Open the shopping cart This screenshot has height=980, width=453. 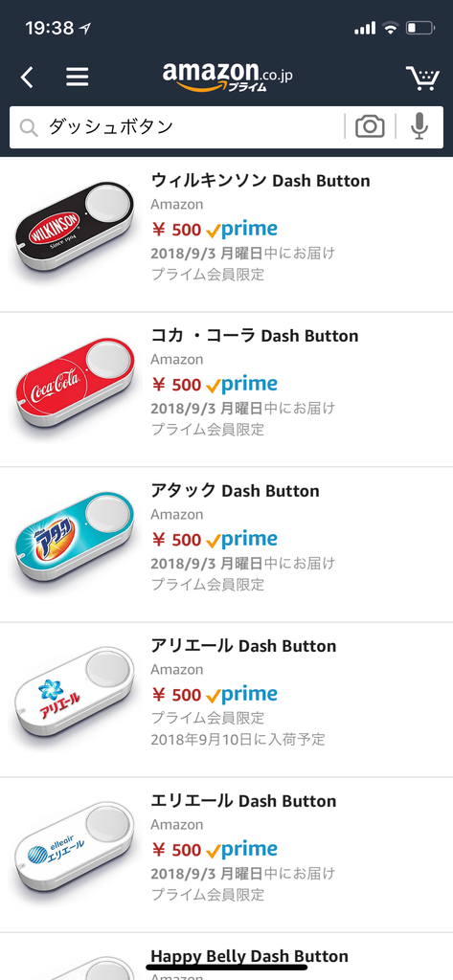[x=422, y=78]
